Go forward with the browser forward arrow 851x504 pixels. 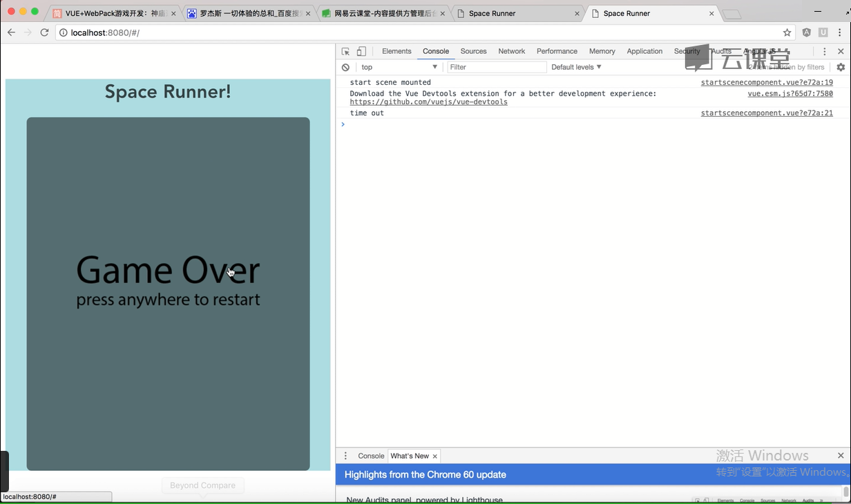pyautogui.click(x=28, y=32)
